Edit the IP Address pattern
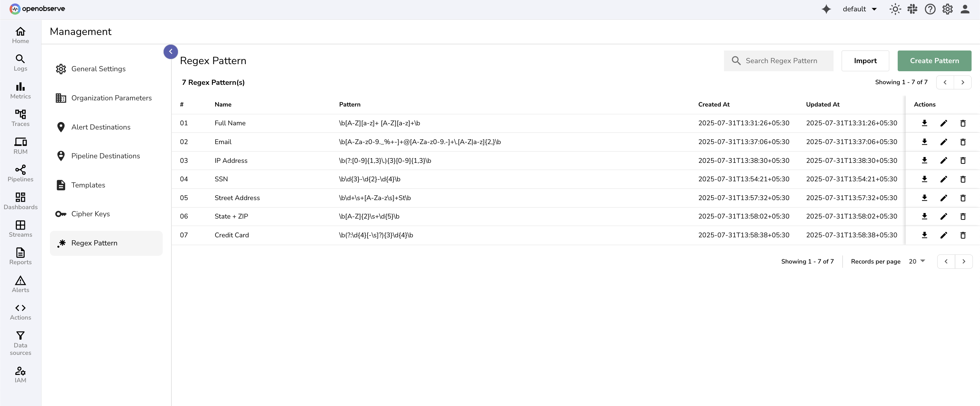This screenshot has width=980, height=406. [x=943, y=161]
